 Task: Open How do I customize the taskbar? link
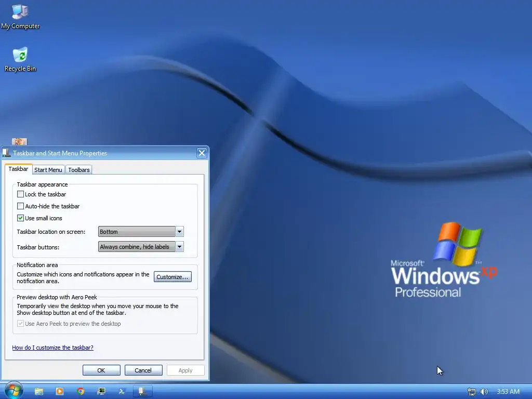52,348
